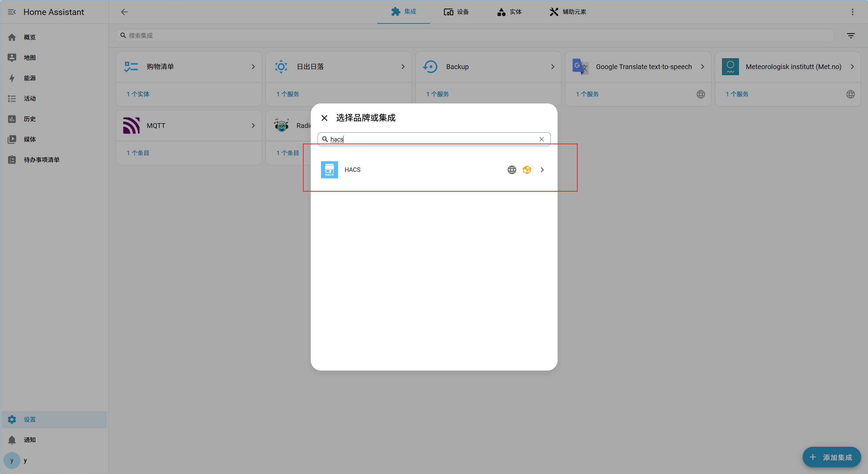Open the 通知 bell in sidebar
868x474 pixels.
click(x=12, y=440)
